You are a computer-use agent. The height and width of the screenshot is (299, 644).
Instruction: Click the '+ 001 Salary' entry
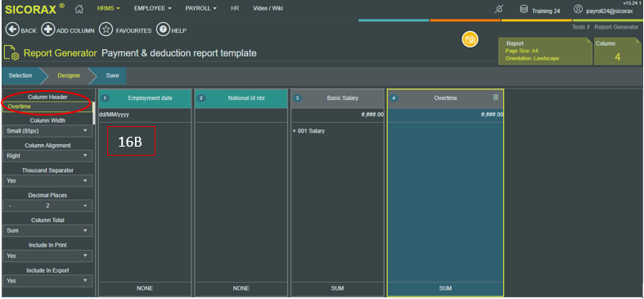308,131
